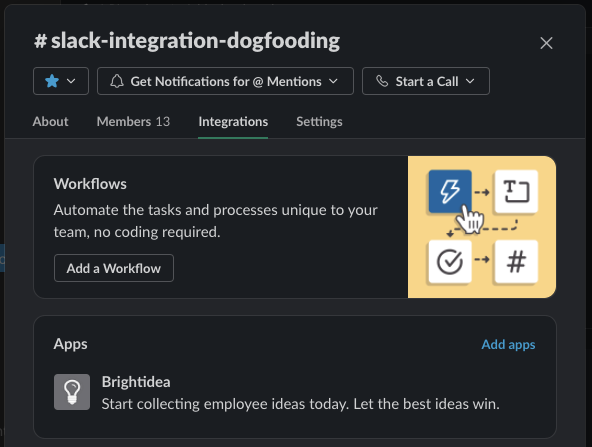Click the Add a Workflow button
The height and width of the screenshot is (447, 592).
point(114,268)
